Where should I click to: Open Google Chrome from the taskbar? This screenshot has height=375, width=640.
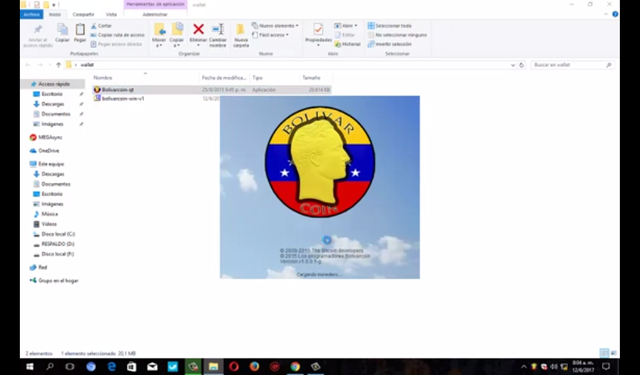click(x=295, y=366)
